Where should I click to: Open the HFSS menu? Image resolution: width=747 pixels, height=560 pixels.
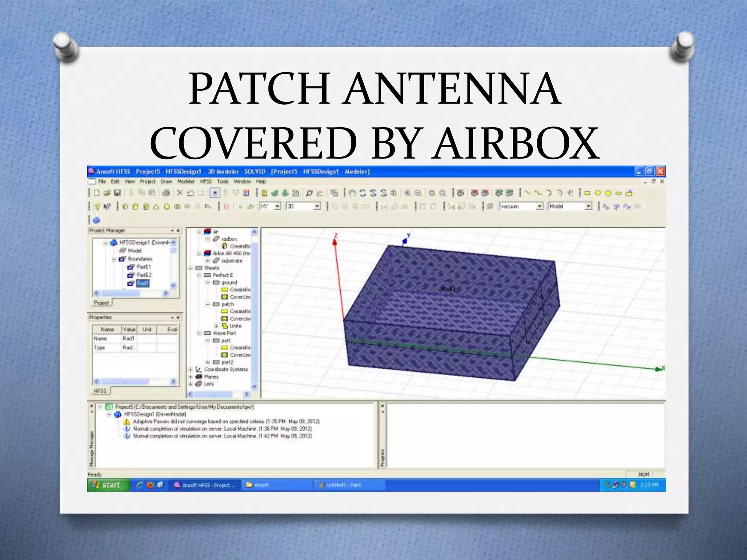click(206, 181)
